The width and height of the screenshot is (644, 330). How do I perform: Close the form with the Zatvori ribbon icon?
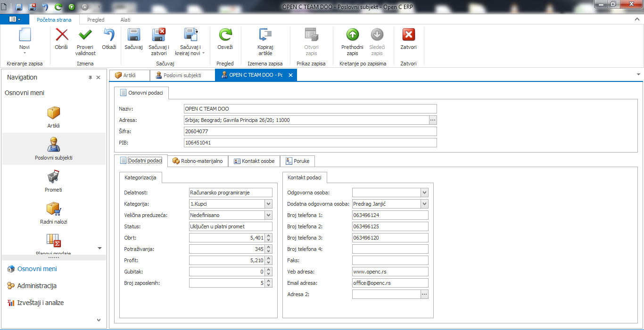point(408,35)
